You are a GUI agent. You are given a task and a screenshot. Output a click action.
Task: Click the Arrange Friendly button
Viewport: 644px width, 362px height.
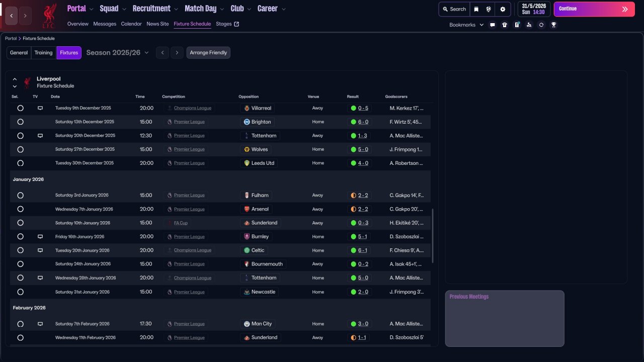208,53
